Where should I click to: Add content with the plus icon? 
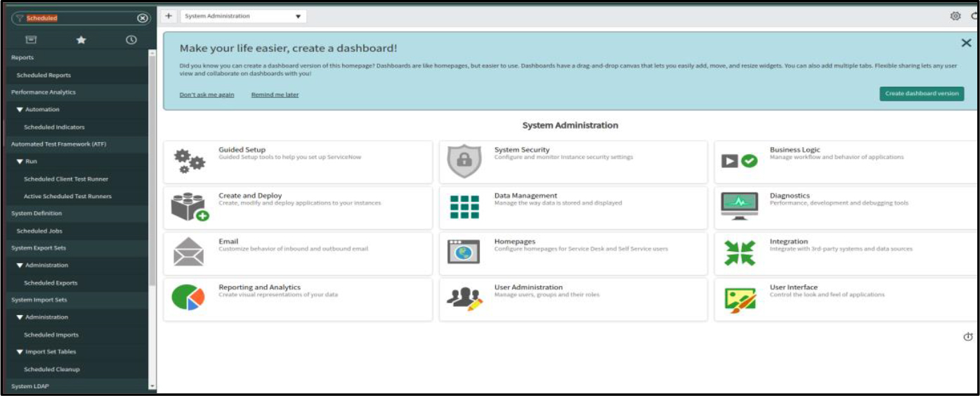(169, 16)
